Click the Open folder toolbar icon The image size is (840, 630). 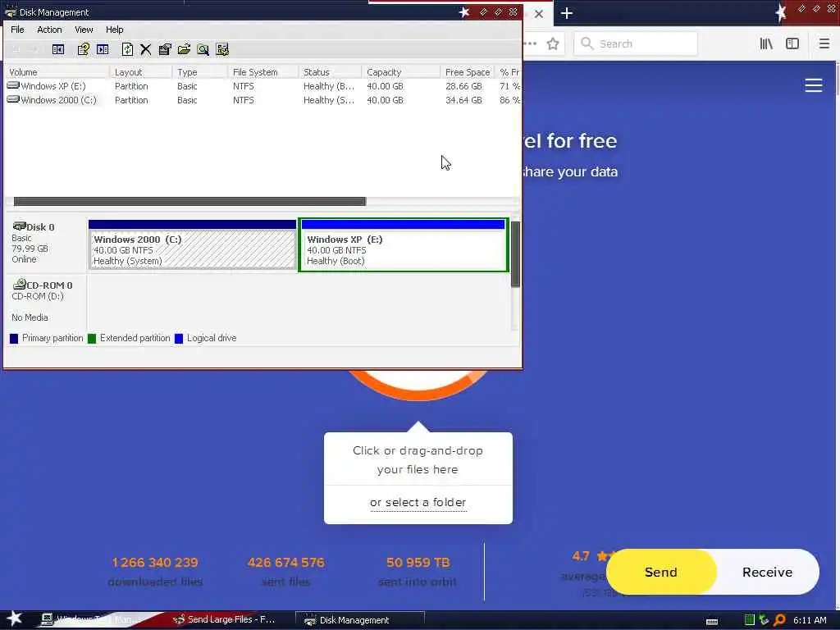pos(184,49)
